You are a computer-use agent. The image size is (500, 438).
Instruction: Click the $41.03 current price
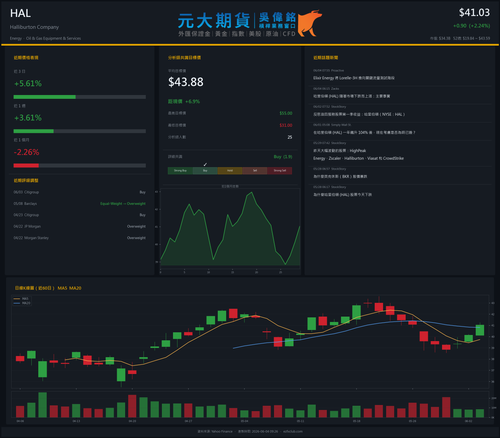click(x=474, y=13)
